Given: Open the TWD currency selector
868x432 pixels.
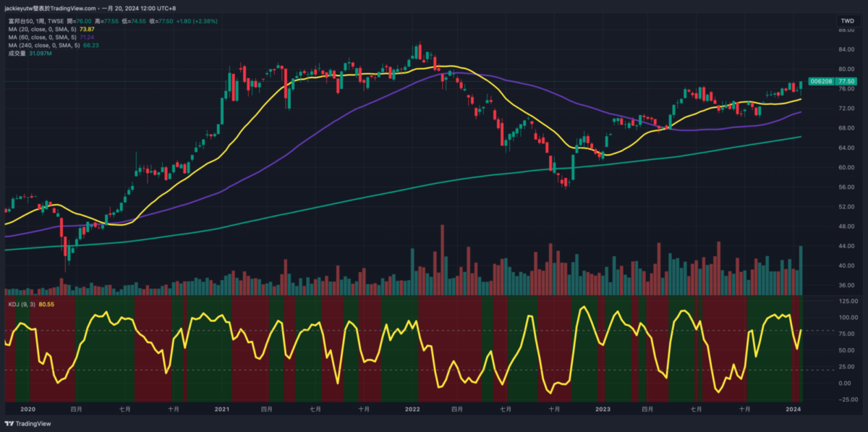Looking at the screenshot, I should point(846,20).
